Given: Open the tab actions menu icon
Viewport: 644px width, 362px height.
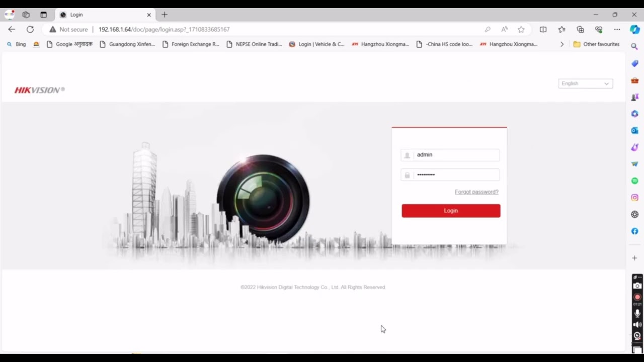Looking at the screenshot, I should 44,15.
